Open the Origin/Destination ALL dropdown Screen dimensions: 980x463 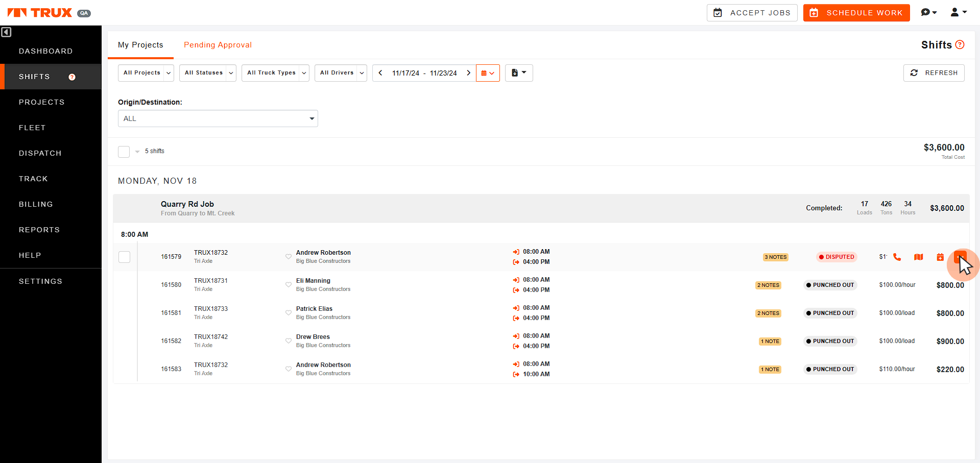click(x=218, y=118)
